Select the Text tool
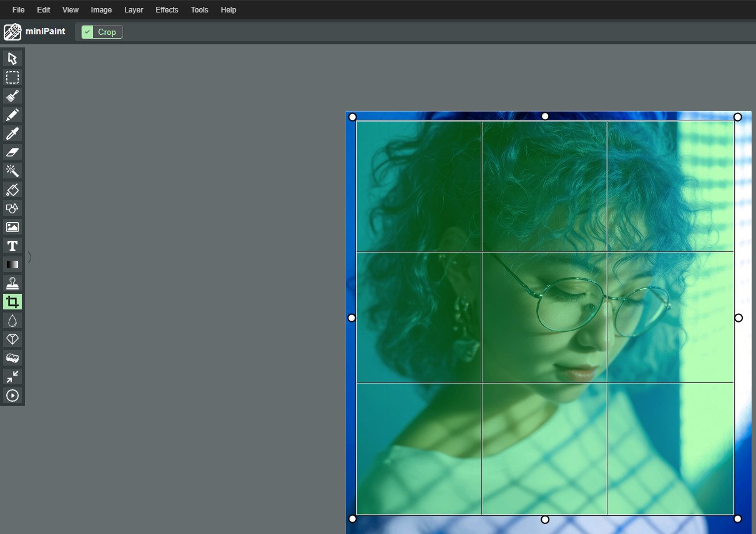This screenshot has height=534, width=756. point(12,246)
